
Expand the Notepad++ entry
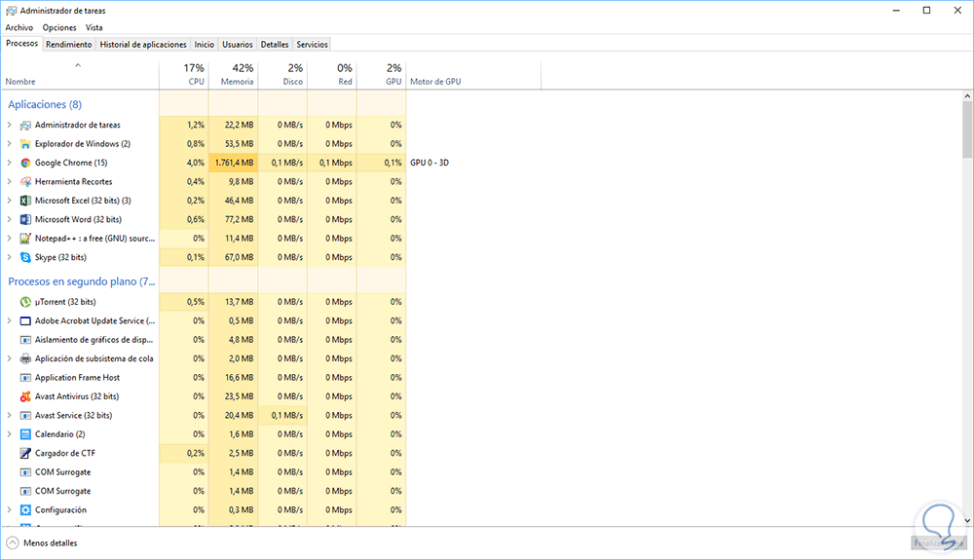point(10,239)
